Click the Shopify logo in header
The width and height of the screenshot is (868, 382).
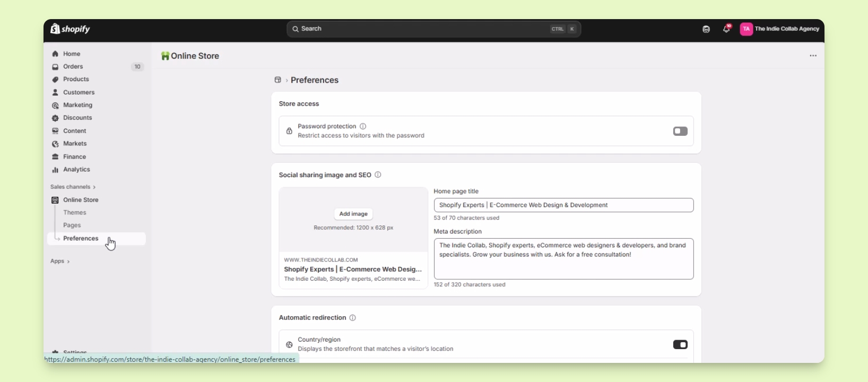pos(70,29)
